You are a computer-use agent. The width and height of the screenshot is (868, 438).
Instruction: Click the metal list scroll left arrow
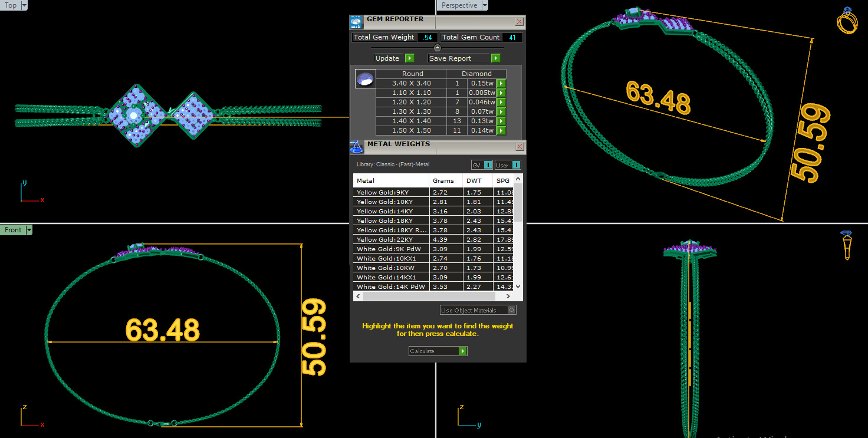tap(359, 296)
